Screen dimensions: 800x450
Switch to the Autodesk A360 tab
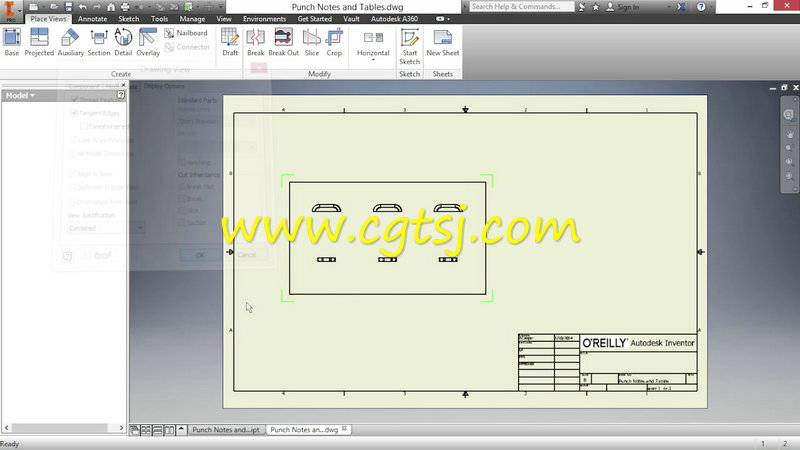(394, 19)
